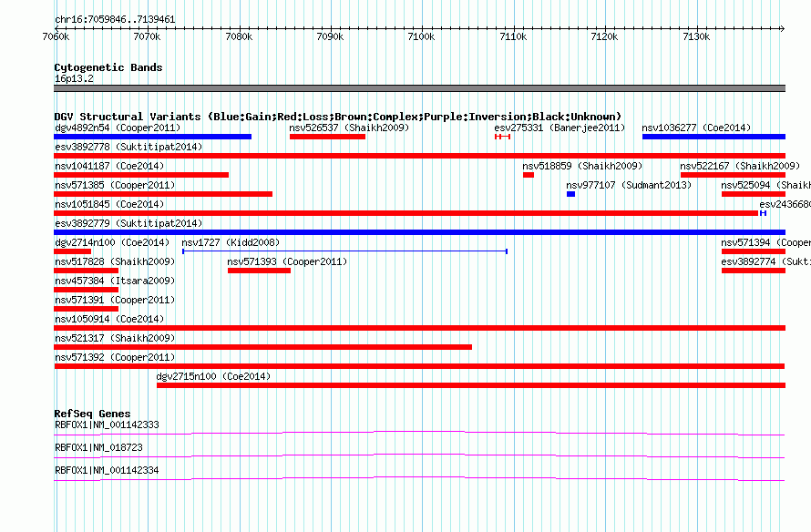Select the nsv521317 (Shaikh2009) label
The image size is (811, 532).
[x=115, y=338]
